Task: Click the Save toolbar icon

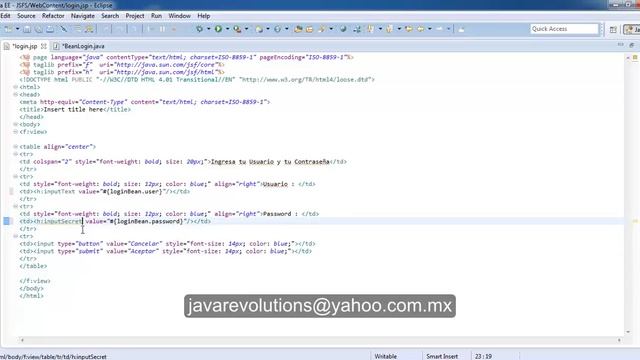Action: click(27, 29)
